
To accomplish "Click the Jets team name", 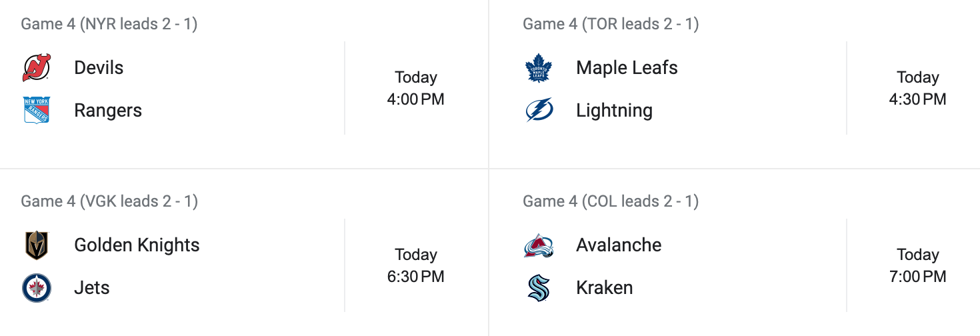I will (92, 288).
